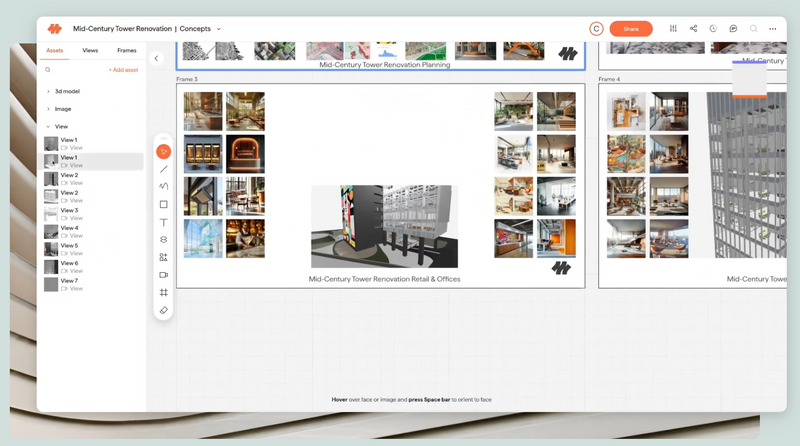The height and width of the screenshot is (446, 800).
Task: Select the Text tool
Action: point(163,222)
